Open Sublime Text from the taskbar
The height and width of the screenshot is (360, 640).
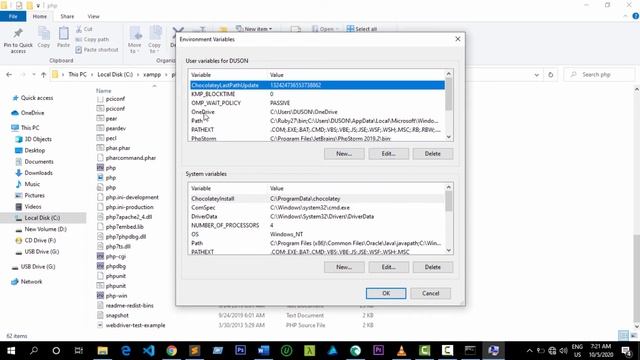pyautogui.click(x=195, y=351)
